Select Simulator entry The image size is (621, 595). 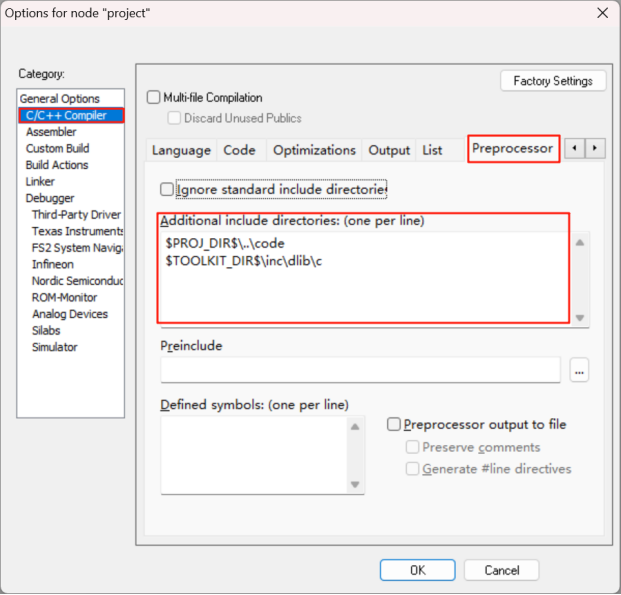(x=55, y=347)
